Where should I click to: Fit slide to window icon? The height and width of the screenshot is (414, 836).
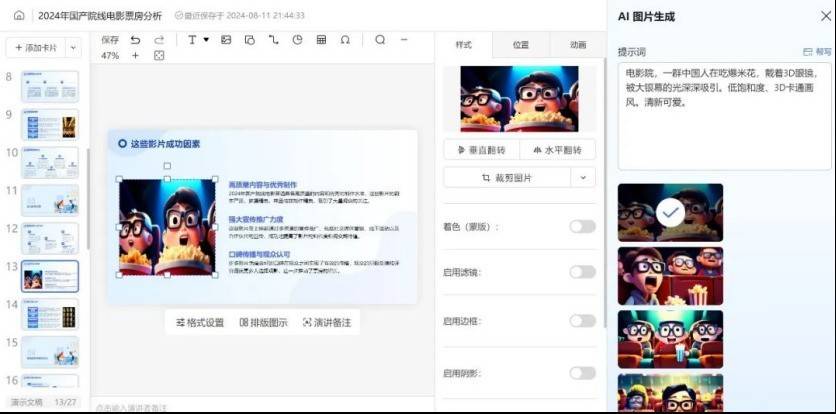[159, 55]
